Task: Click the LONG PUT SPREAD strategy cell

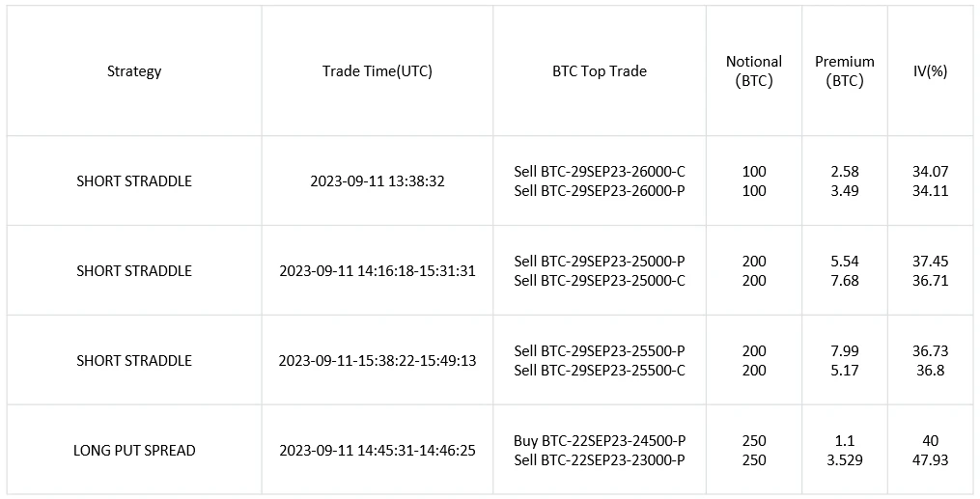Action: click(134, 451)
